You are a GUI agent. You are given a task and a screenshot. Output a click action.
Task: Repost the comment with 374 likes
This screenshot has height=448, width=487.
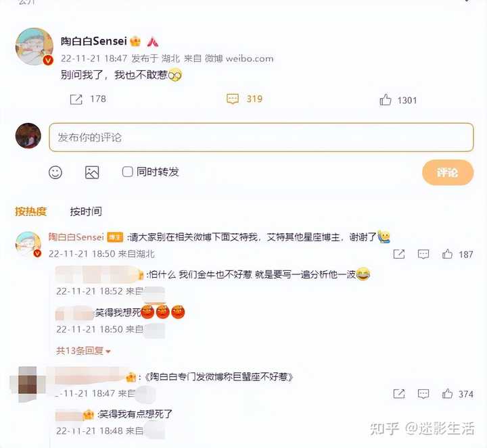[x=399, y=394]
